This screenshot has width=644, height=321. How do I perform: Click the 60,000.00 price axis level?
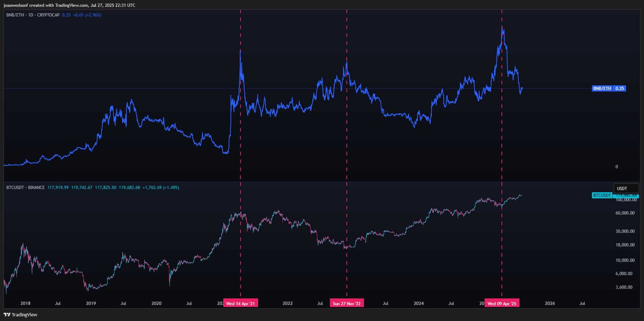coord(625,213)
